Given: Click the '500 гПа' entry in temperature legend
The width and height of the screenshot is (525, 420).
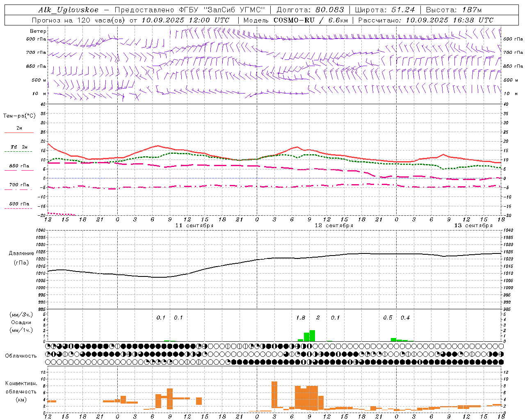Looking at the screenshot, I should 19,204.
